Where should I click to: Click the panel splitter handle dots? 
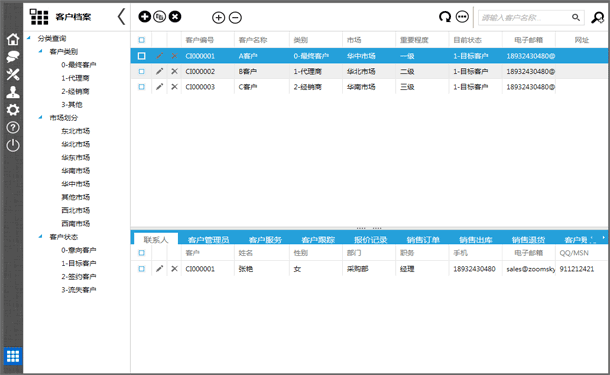[x=369, y=228]
